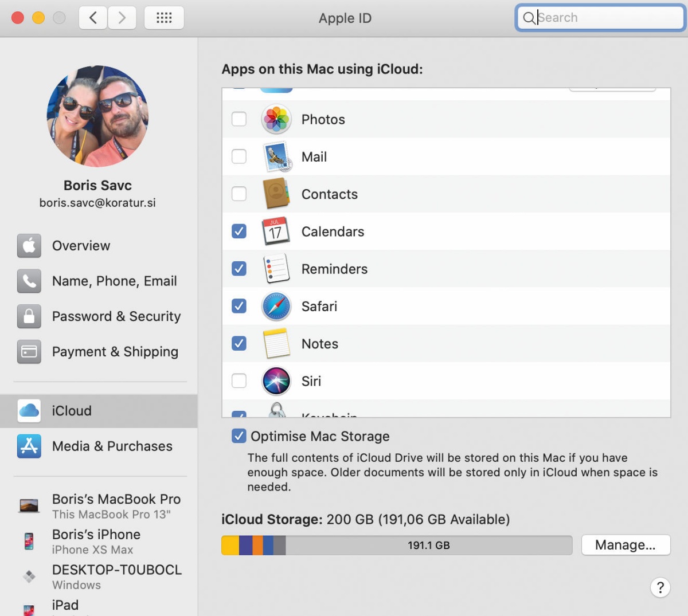
Task: Click the boris.savc@koratur.si email text
Action: 97,203
